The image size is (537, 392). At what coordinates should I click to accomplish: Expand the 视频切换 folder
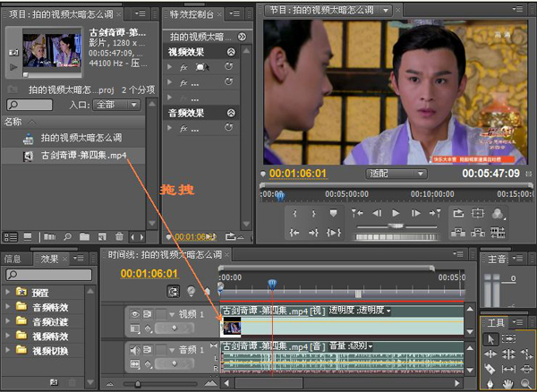pos(7,350)
